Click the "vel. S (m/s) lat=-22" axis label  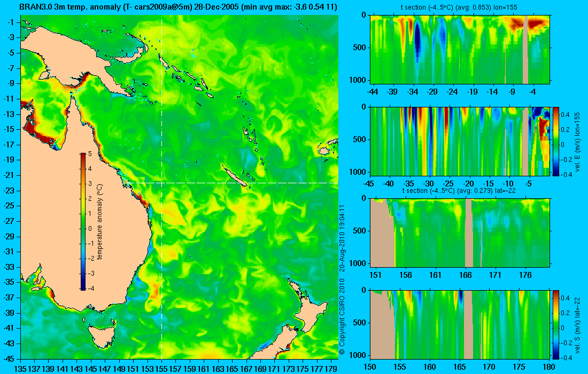coord(577,324)
